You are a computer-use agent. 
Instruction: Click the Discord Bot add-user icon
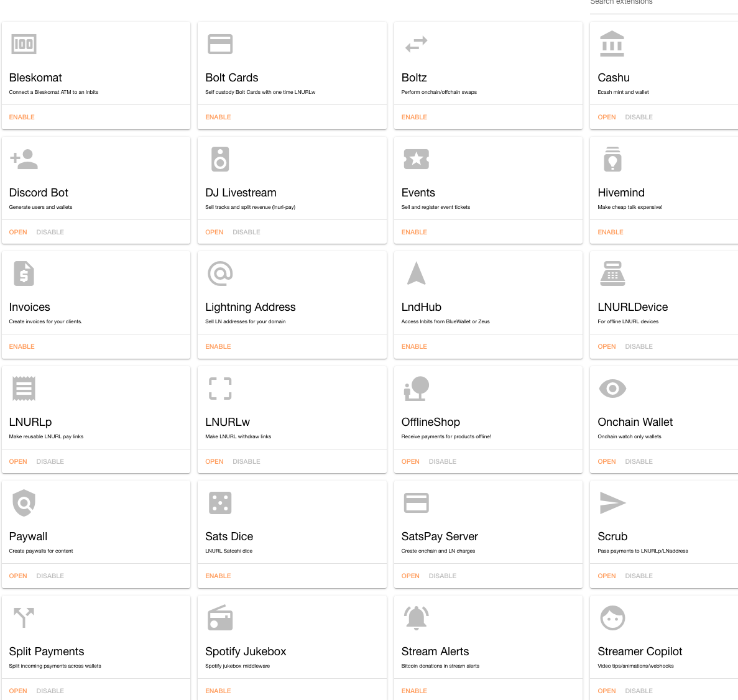coord(24,159)
